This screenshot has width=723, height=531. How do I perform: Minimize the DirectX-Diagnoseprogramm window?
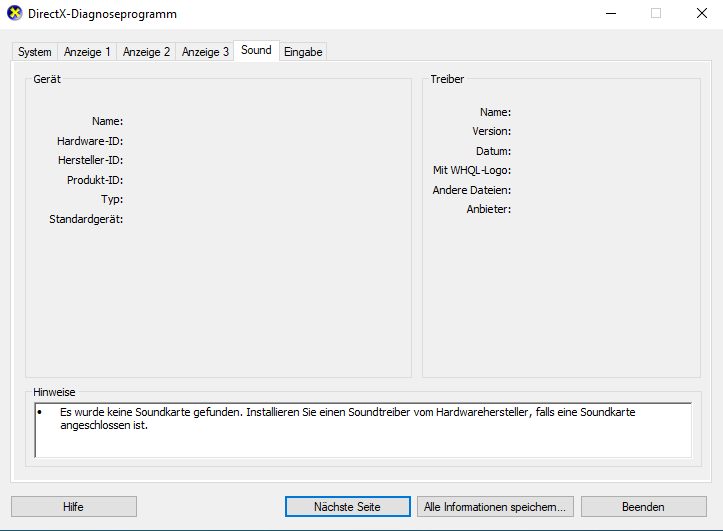click(x=611, y=13)
